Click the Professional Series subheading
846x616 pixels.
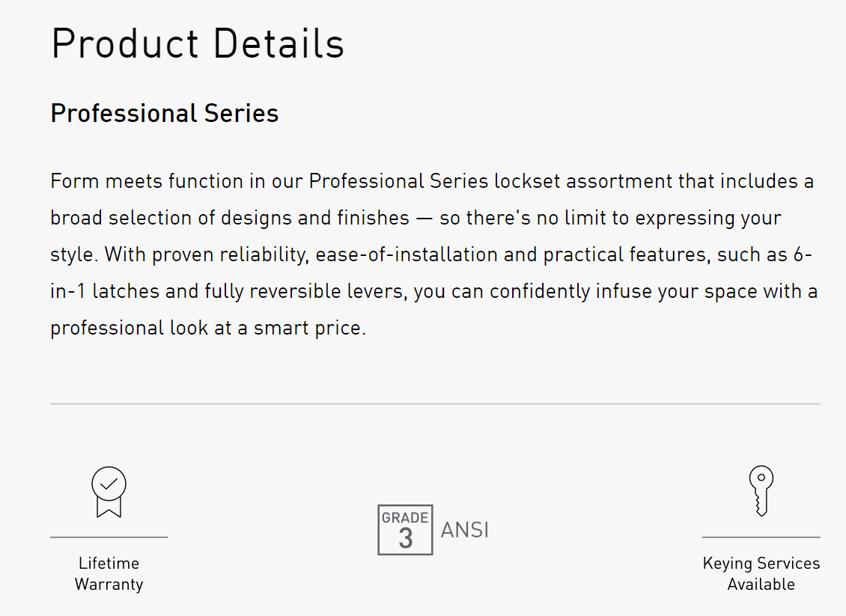[x=165, y=113]
